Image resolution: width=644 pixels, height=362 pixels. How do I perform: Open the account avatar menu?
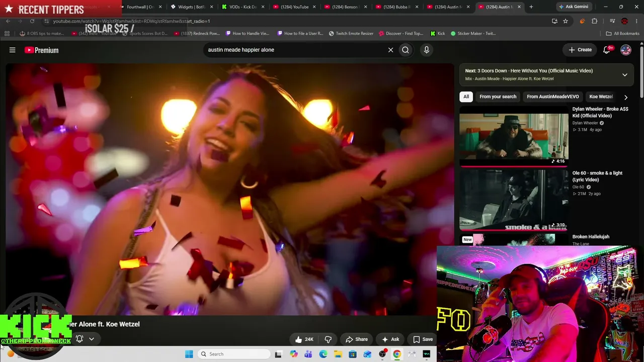point(626,50)
